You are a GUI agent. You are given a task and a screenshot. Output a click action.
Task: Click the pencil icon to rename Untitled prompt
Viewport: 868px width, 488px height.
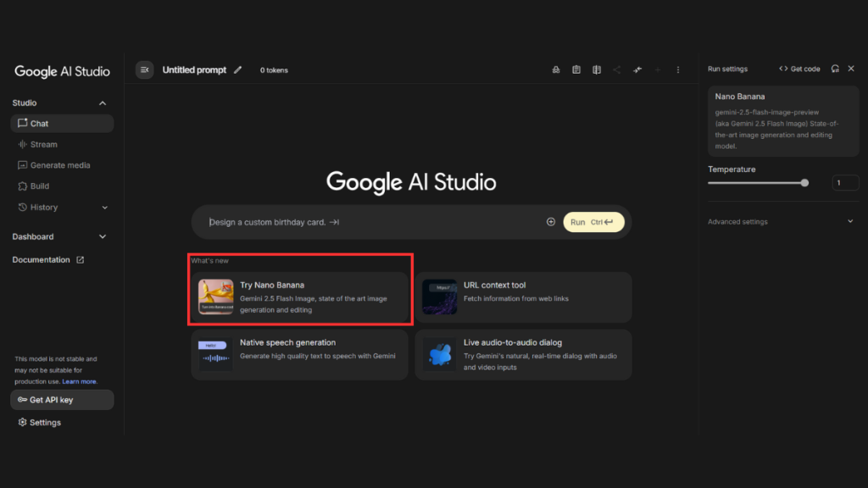(x=238, y=69)
